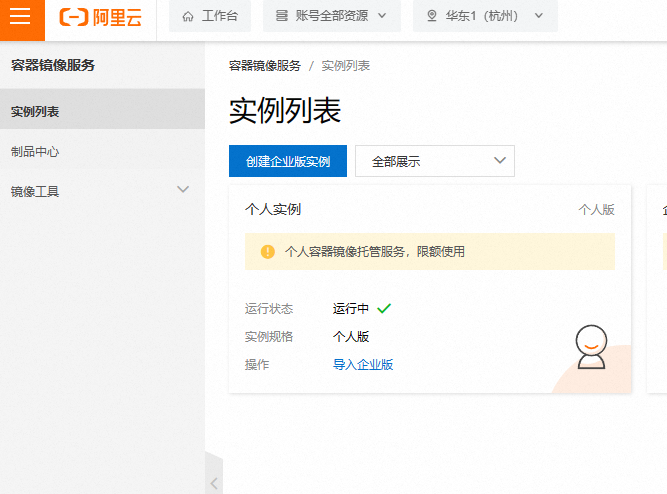Click the 实例列表 breadcrumb item
The image size is (667, 494).
(x=345, y=66)
